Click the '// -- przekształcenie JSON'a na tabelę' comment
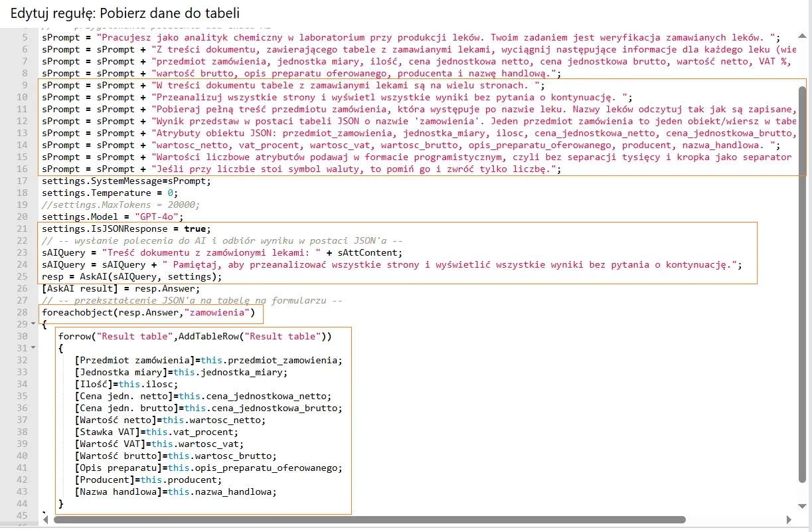The width and height of the screenshot is (812, 532). pyautogui.click(x=192, y=300)
